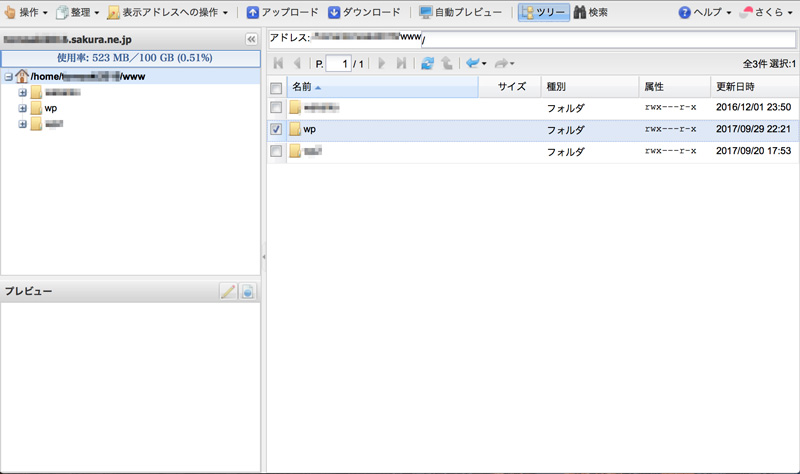Open the さくら menu
This screenshot has height=474, width=800.
[x=766, y=12]
